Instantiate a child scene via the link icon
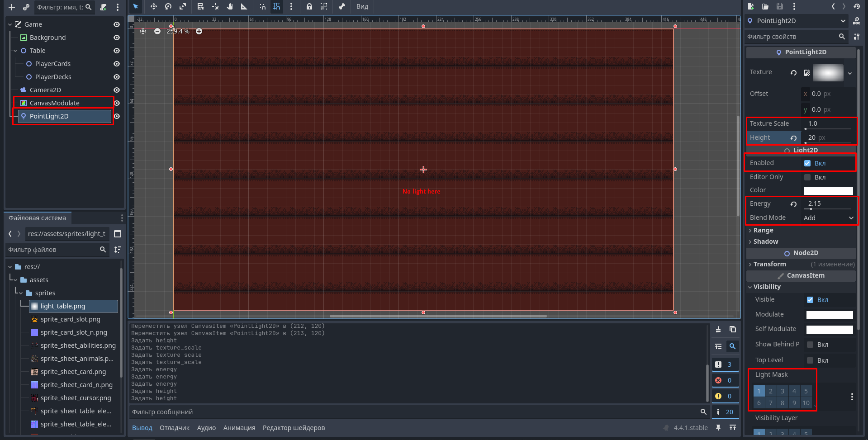The width and height of the screenshot is (868, 440). coord(26,7)
